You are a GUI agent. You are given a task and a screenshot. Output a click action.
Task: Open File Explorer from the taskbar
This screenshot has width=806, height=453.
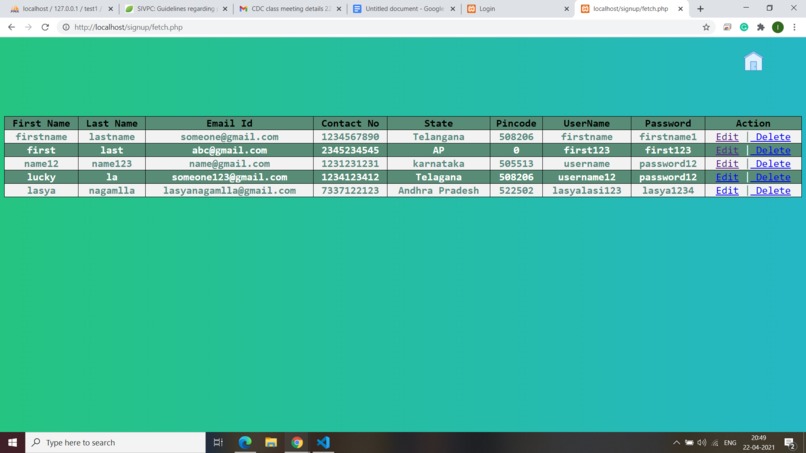pyautogui.click(x=271, y=442)
